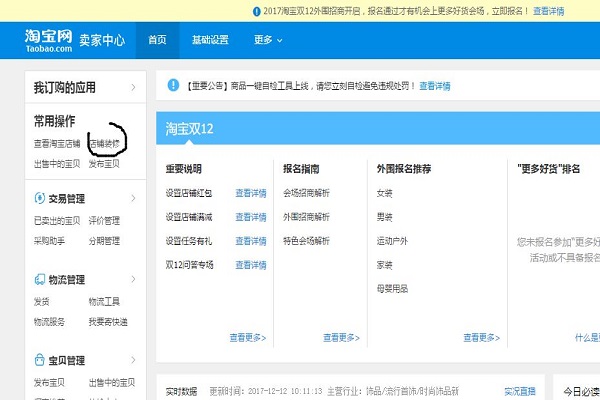
Task: Open 查看淘宝店铺 under 常用操作
Action: click(x=57, y=144)
